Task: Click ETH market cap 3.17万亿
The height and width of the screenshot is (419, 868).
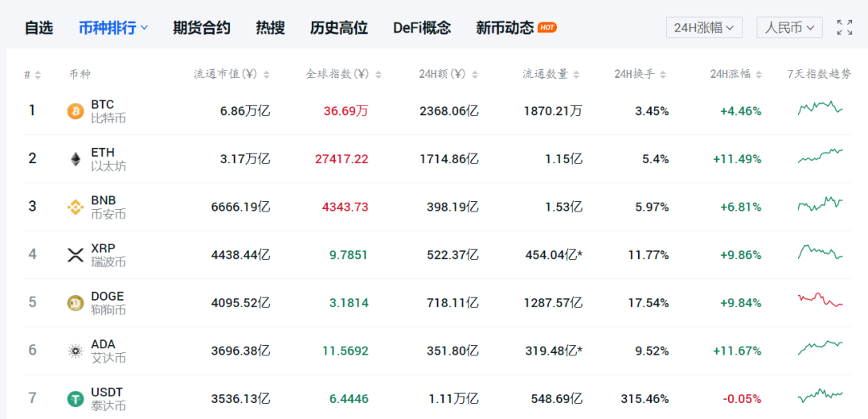Action: (245, 159)
